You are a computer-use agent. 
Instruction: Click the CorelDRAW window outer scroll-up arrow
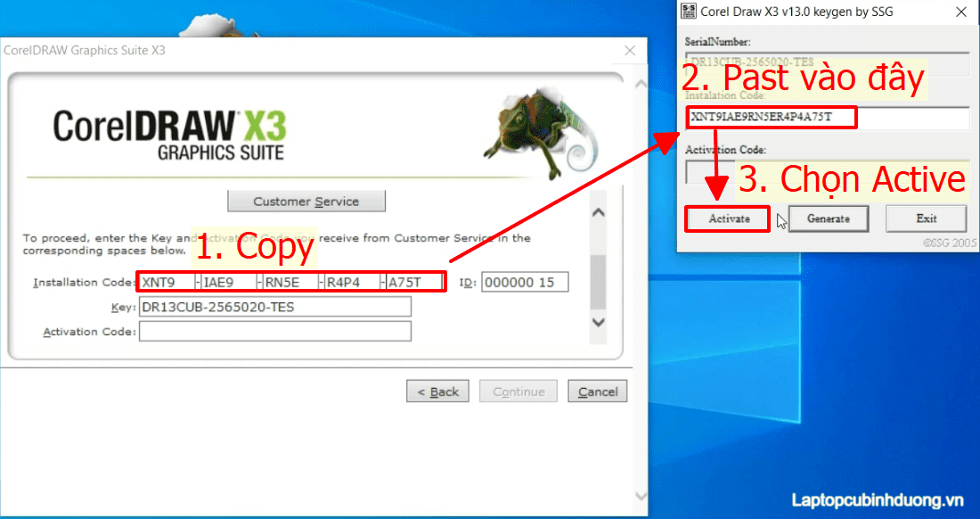641,83
